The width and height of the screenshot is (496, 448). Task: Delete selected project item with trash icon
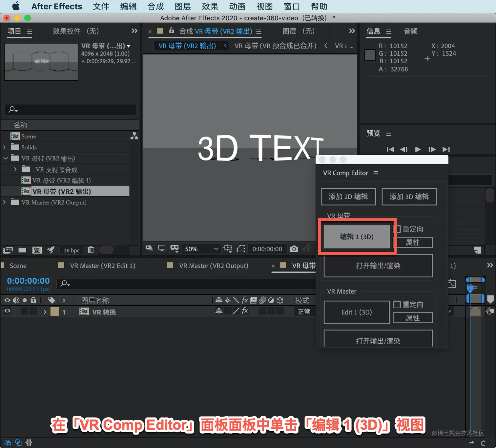pyautogui.click(x=91, y=250)
